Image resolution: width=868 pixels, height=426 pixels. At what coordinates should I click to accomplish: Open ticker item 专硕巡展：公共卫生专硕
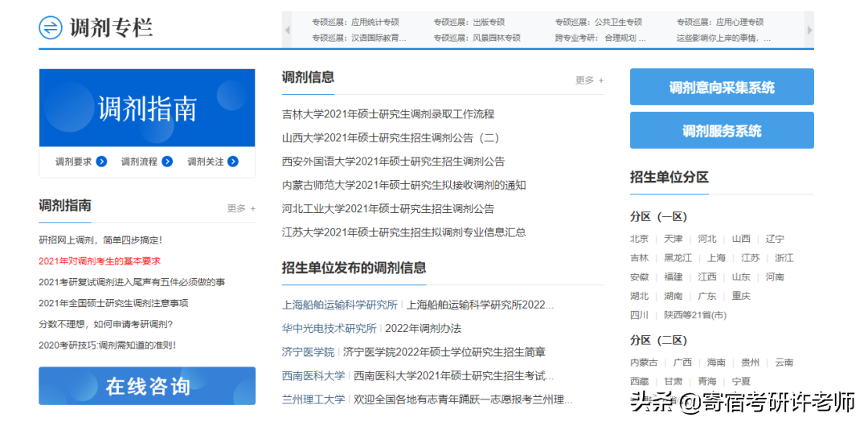tap(599, 23)
